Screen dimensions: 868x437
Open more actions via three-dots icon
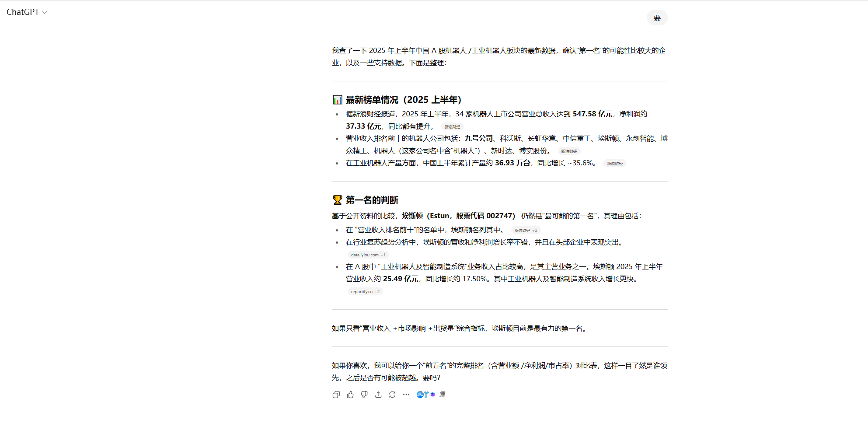[x=406, y=395]
